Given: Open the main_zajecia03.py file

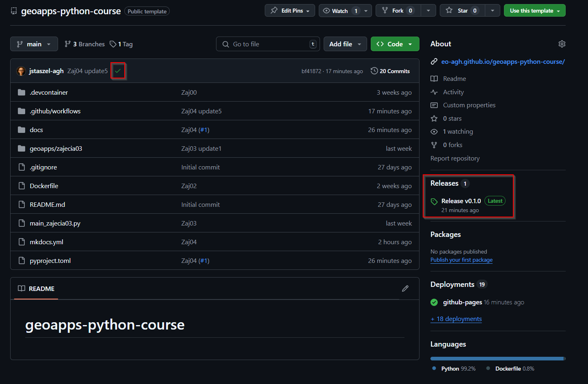Looking at the screenshot, I should [x=55, y=223].
